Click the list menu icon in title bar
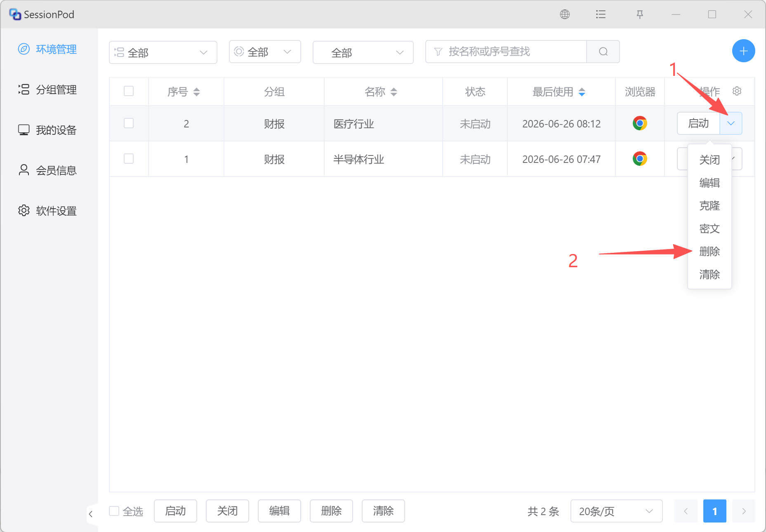766x532 pixels. coord(601,14)
